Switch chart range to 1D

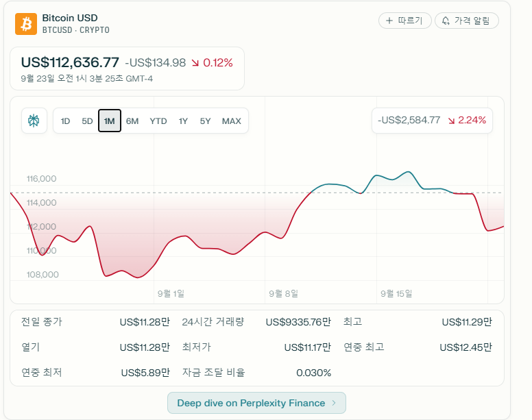pos(65,121)
